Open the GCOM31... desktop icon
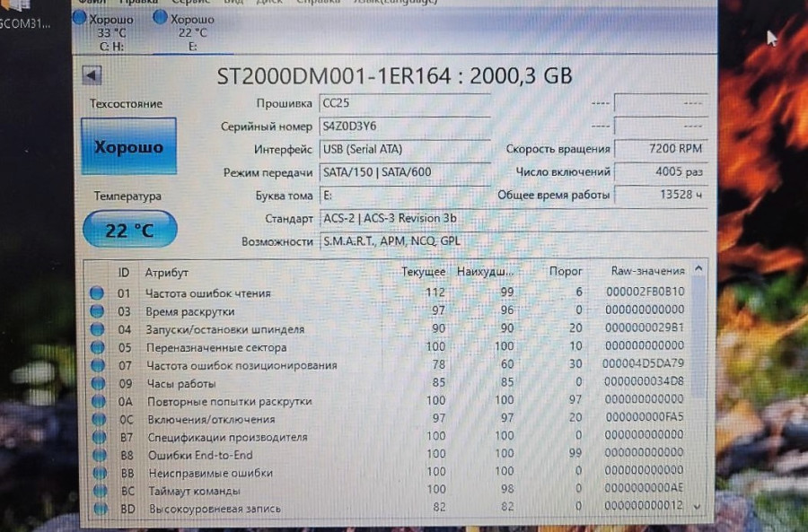This screenshot has height=532, width=808. [x=25, y=15]
